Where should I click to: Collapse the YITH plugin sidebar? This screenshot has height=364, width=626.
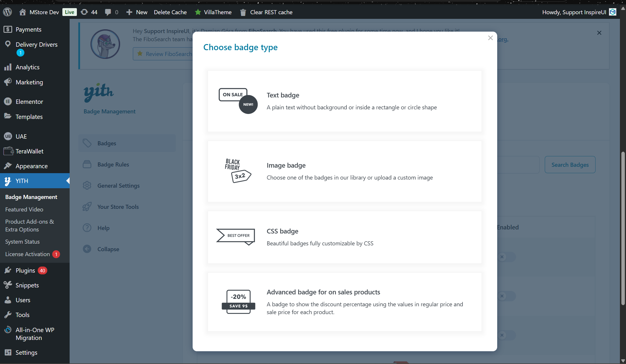(x=108, y=249)
